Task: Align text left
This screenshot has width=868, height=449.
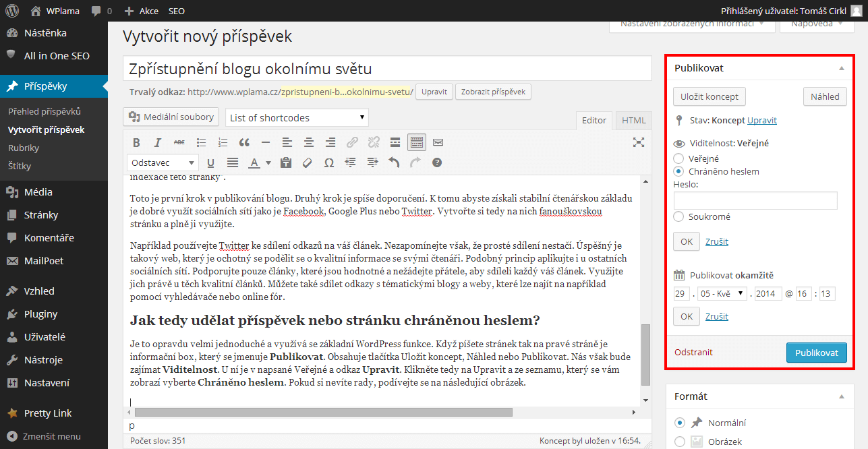Action: (287, 142)
